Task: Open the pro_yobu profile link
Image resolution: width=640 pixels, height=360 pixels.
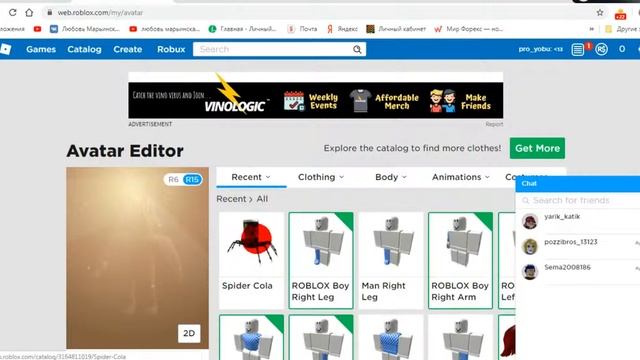Action: (x=540, y=49)
